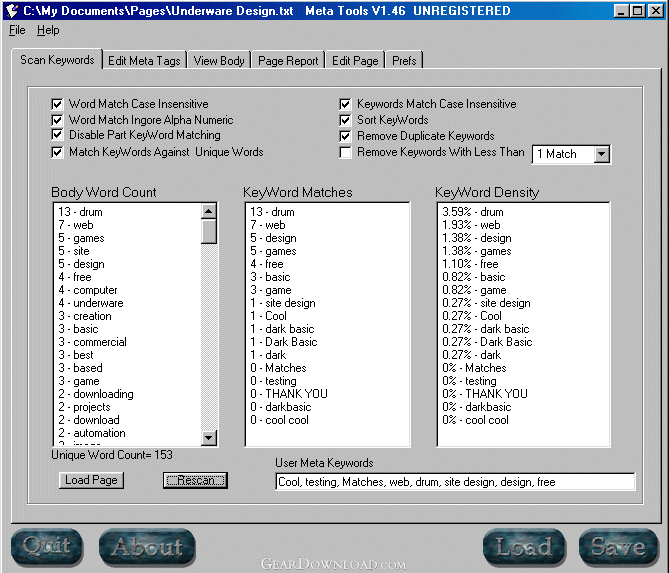Image resolution: width=669 pixels, height=573 pixels.
Task: Click the User Meta Keywords text field
Action: pos(455,482)
